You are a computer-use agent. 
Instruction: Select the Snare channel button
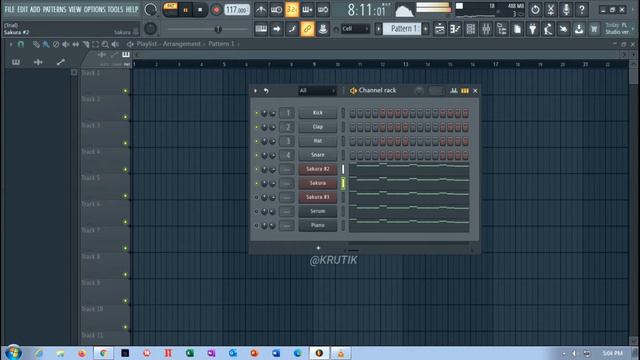click(x=318, y=155)
